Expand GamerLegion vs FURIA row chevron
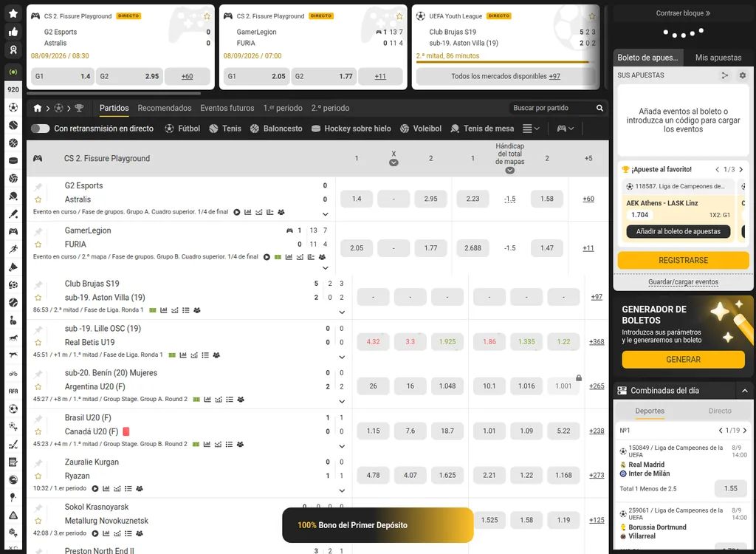This screenshot has height=554, width=756. pyautogui.click(x=326, y=268)
